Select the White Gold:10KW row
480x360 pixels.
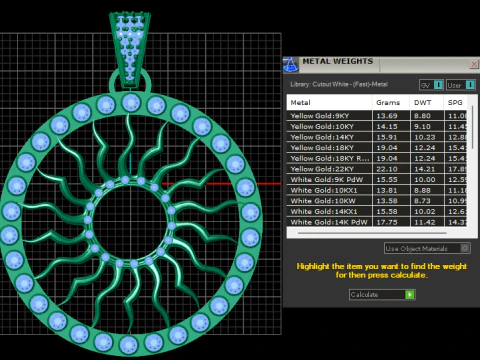377,201
